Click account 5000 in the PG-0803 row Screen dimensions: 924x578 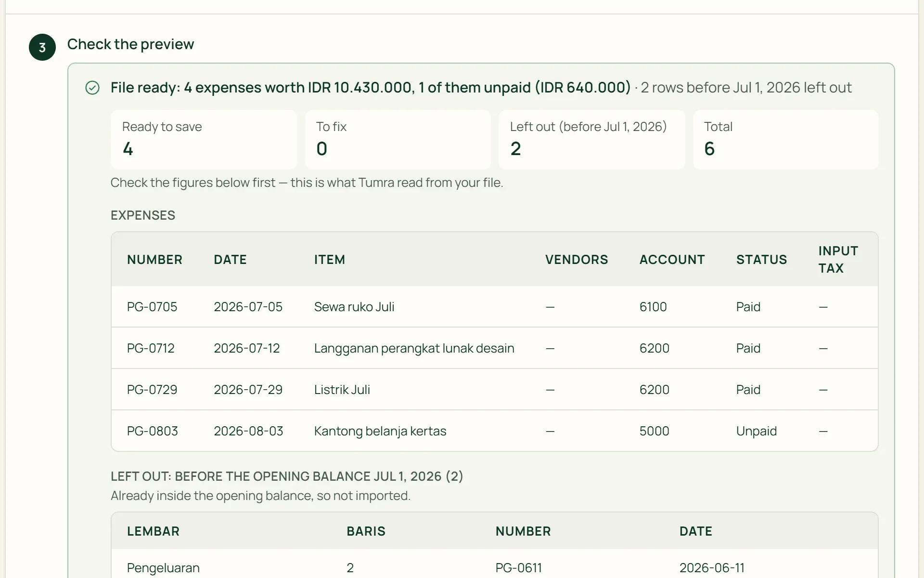pyautogui.click(x=654, y=431)
